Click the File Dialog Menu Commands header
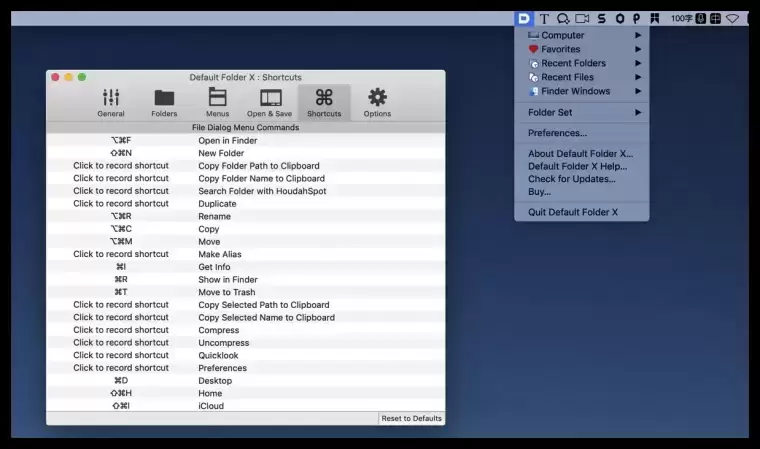Image resolution: width=760 pixels, height=449 pixels. coord(245,128)
